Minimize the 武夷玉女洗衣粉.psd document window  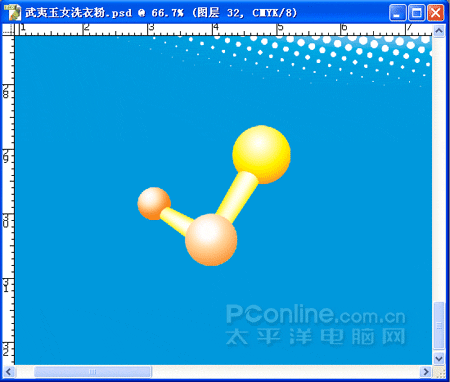click(397, 13)
